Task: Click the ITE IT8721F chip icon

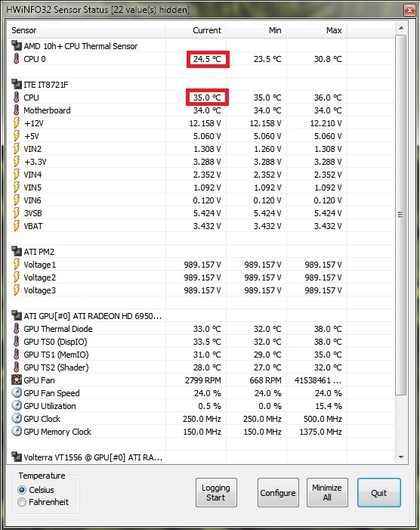Action: [x=16, y=84]
